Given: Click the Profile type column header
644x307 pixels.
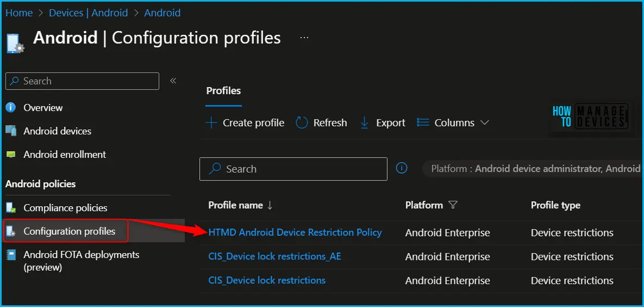Looking at the screenshot, I should point(555,205).
